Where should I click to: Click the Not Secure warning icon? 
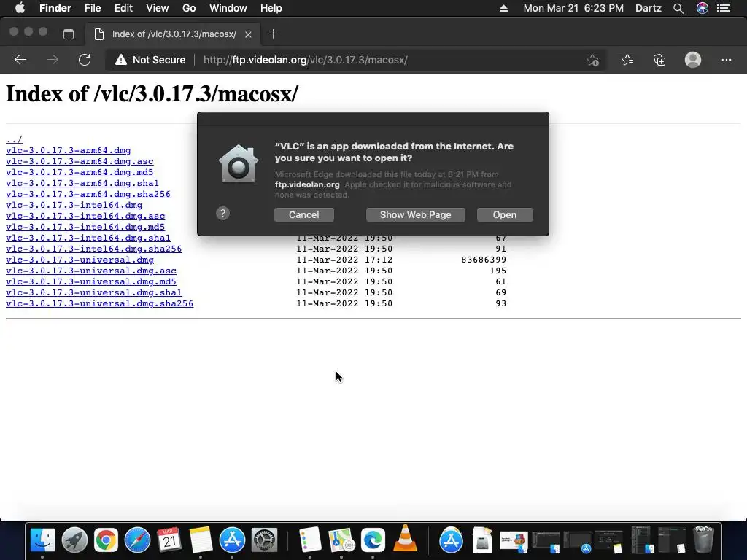(121, 60)
